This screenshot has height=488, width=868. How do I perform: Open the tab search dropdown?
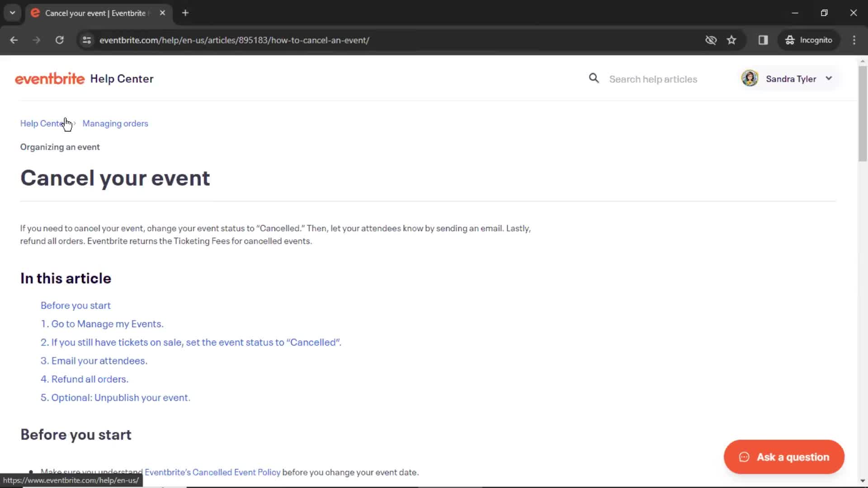click(13, 13)
